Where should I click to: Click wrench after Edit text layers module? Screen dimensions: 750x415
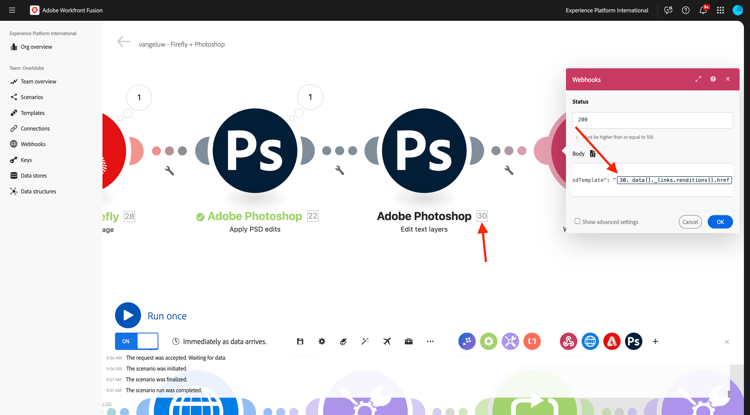click(x=509, y=170)
